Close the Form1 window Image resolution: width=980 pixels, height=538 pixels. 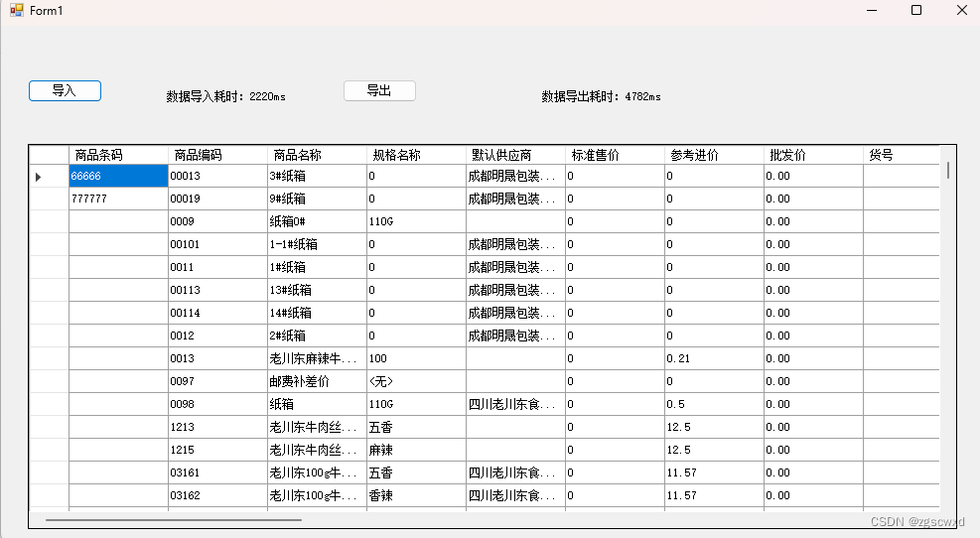pyautogui.click(x=962, y=10)
